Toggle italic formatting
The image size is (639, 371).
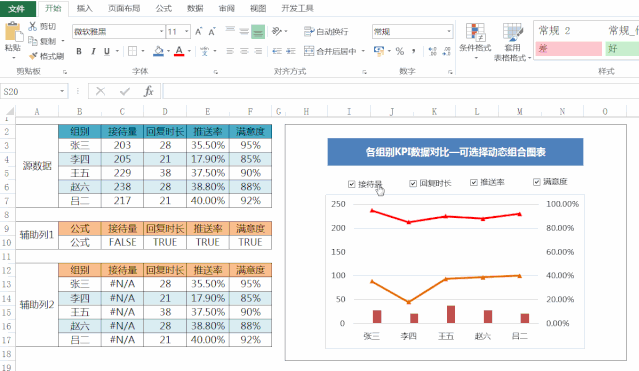[93, 51]
